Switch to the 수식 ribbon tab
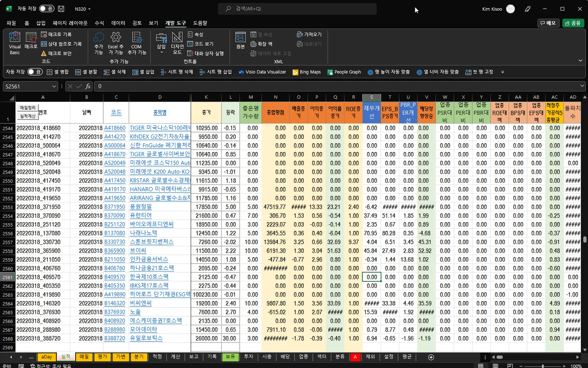 tap(99, 23)
